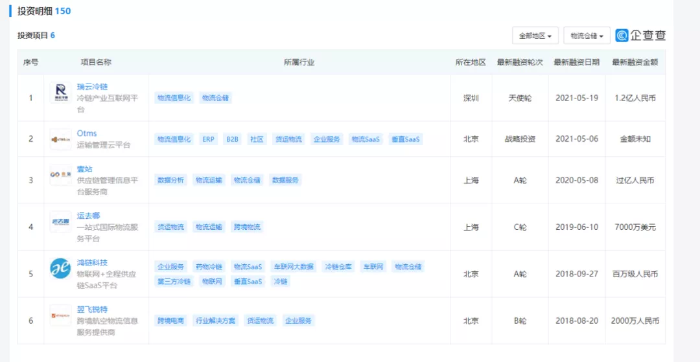Click the 跨境电商 tag
Image resolution: width=700 pixels, height=362 pixels.
pyautogui.click(x=171, y=320)
